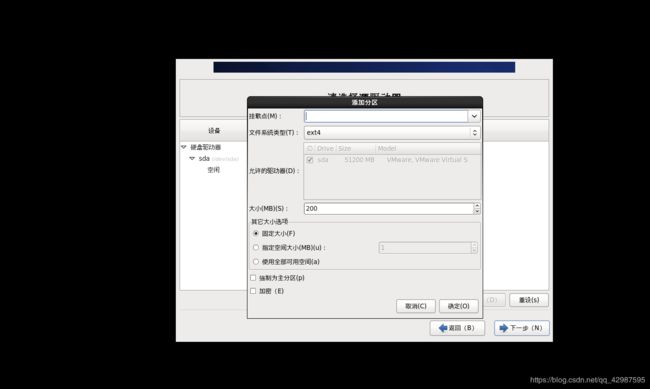This screenshot has height=389, width=650.
Task: Select the use all available space radio button
Action: pyautogui.click(x=256, y=262)
